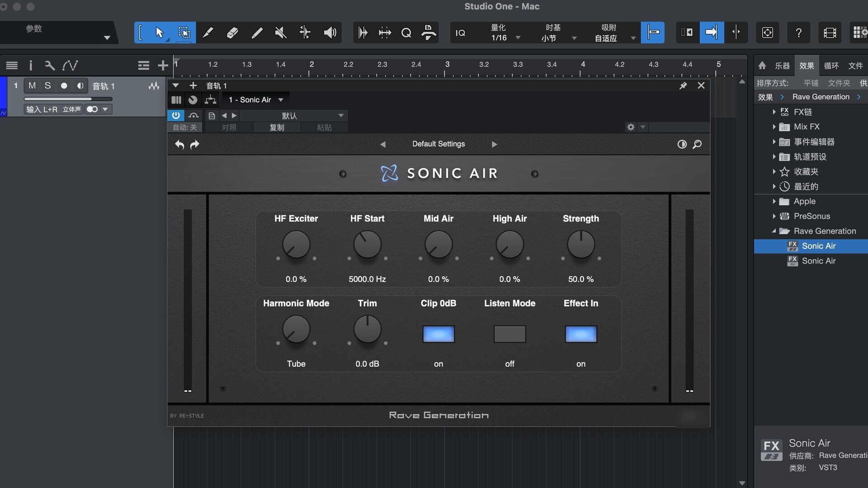Show automation curve icon in track header
Image resolution: width=868 pixels, height=488 pixels.
pyautogui.click(x=70, y=66)
